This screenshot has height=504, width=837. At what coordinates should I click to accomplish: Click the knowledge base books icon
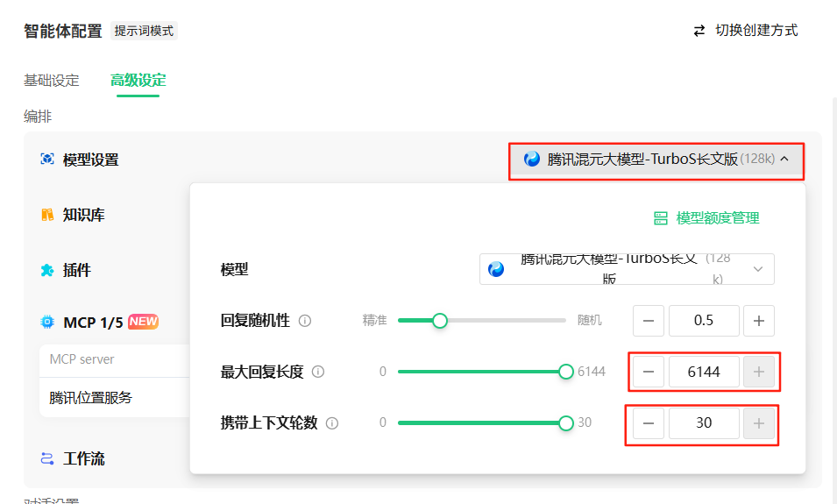[x=47, y=215]
